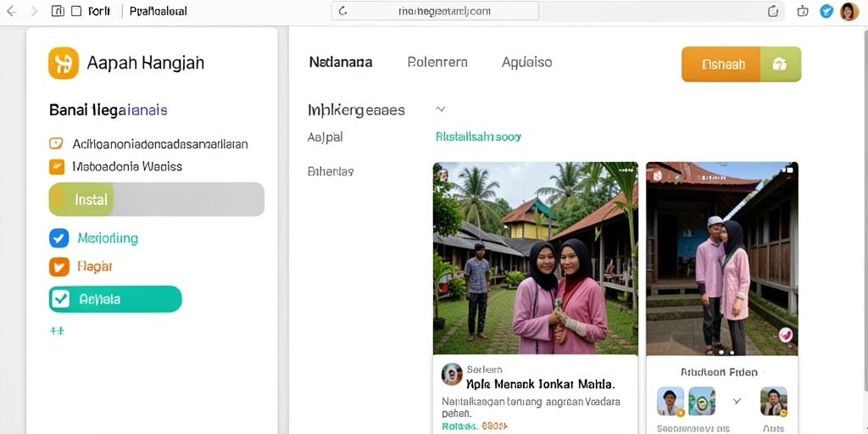The image size is (868, 434).
Task: Go back with the browser back arrow
Action: [x=10, y=11]
